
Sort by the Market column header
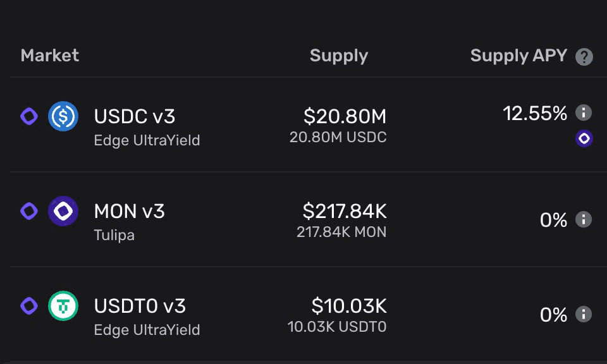[x=50, y=56]
